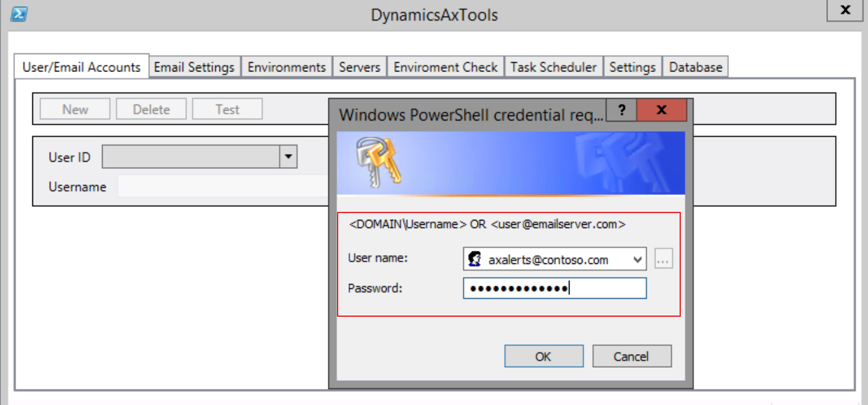
Task: Cancel the credential request dialog
Action: 632,357
